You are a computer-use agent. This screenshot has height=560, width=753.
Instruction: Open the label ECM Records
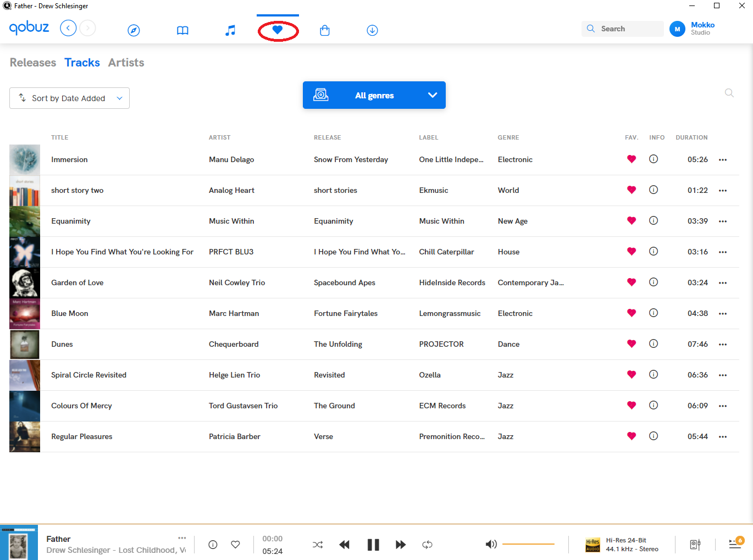click(442, 406)
